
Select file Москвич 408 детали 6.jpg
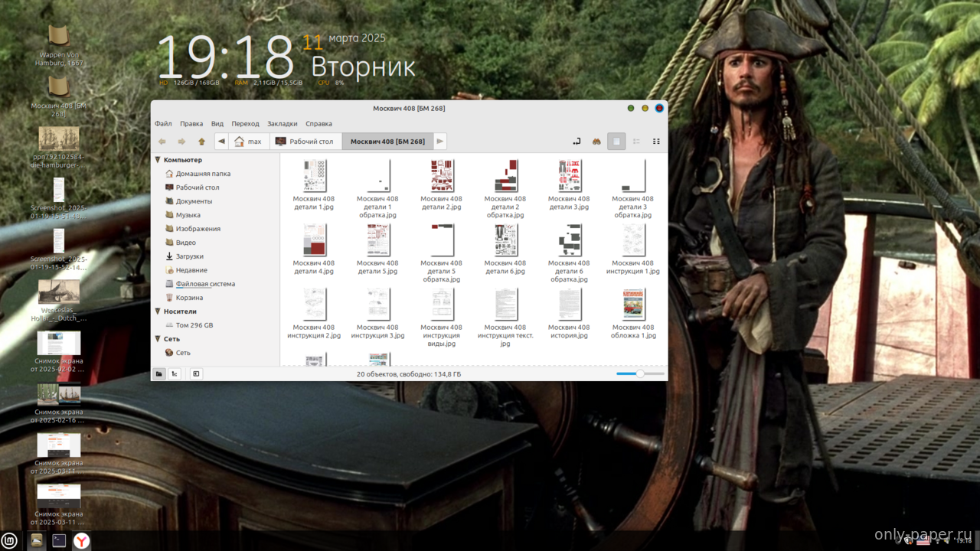(x=505, y=249)
